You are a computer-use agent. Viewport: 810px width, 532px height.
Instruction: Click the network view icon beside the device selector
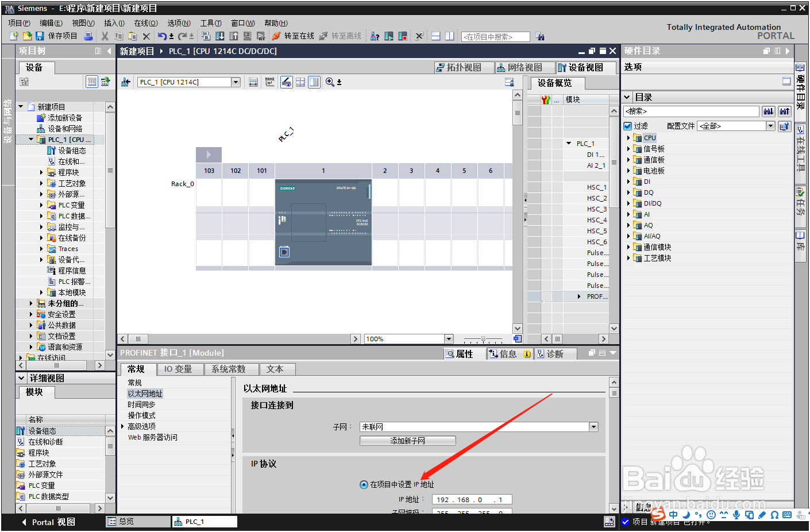126,82
